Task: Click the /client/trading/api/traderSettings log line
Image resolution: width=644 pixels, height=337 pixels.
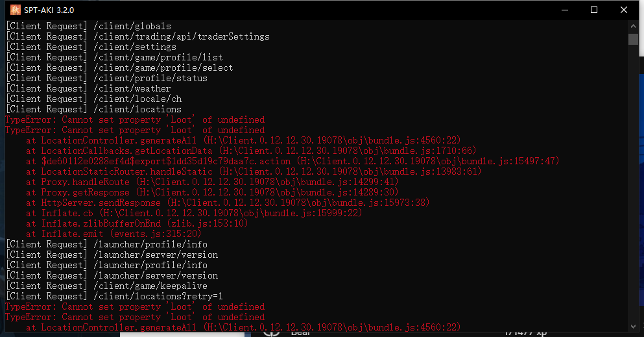Action: point(137,36)
